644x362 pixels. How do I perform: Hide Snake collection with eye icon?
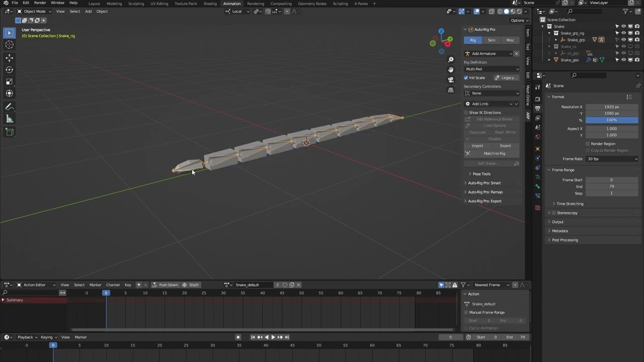pos(623,27)
